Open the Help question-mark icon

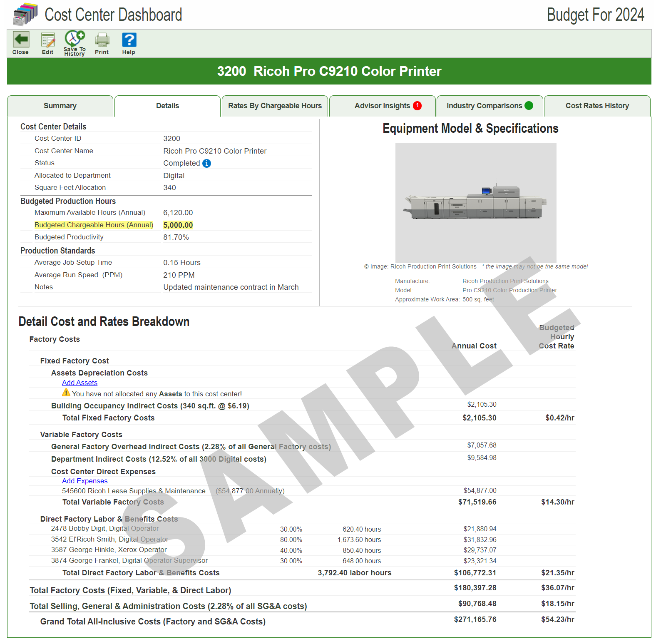[x=129, y=40]
